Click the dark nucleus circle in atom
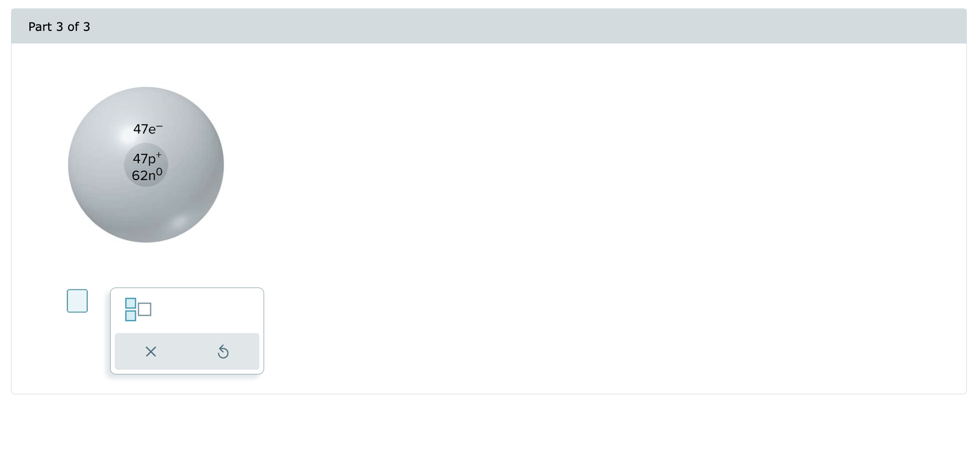Screen dimensions: 980x464 pyautogui.click(x=146, y=165)
